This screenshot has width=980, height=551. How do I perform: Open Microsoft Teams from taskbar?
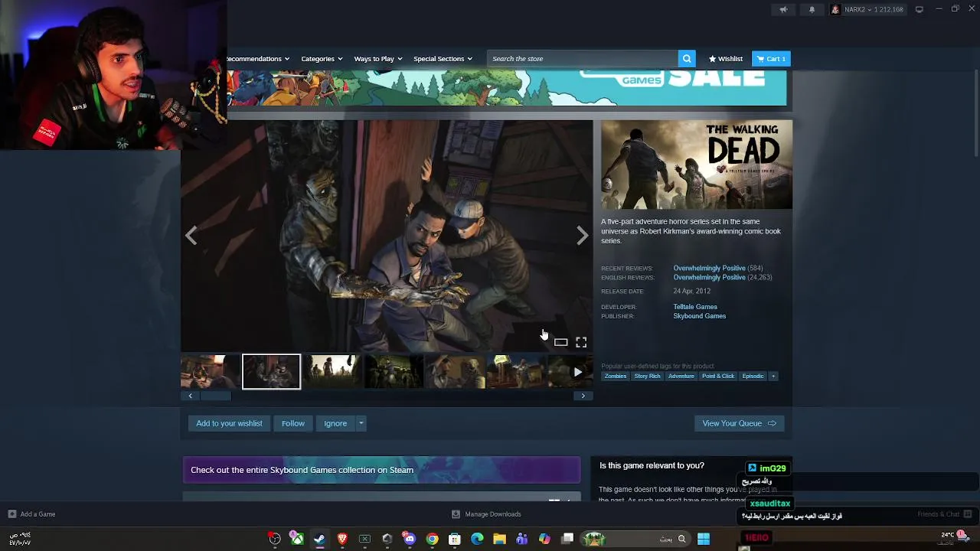522,539
